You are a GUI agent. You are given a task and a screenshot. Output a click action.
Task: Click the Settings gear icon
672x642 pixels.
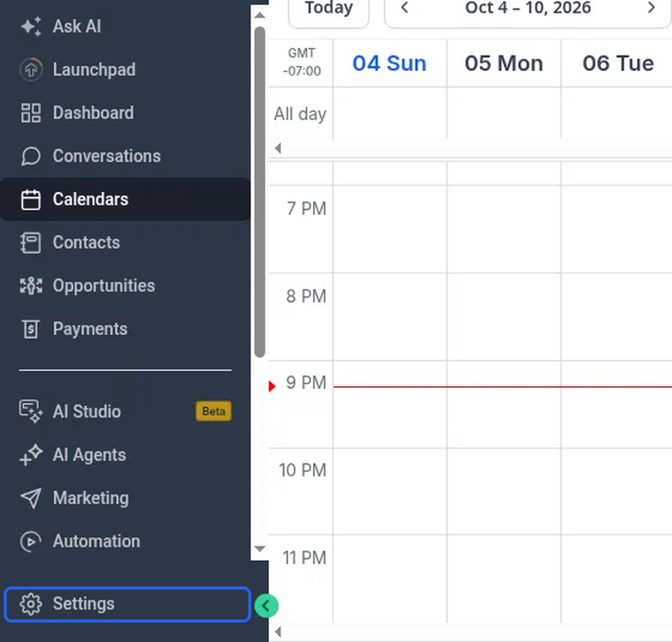click(31, 604)
